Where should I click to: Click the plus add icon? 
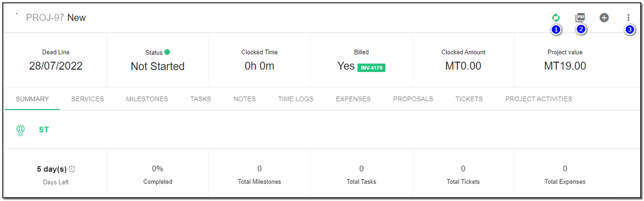click(604, 18)
